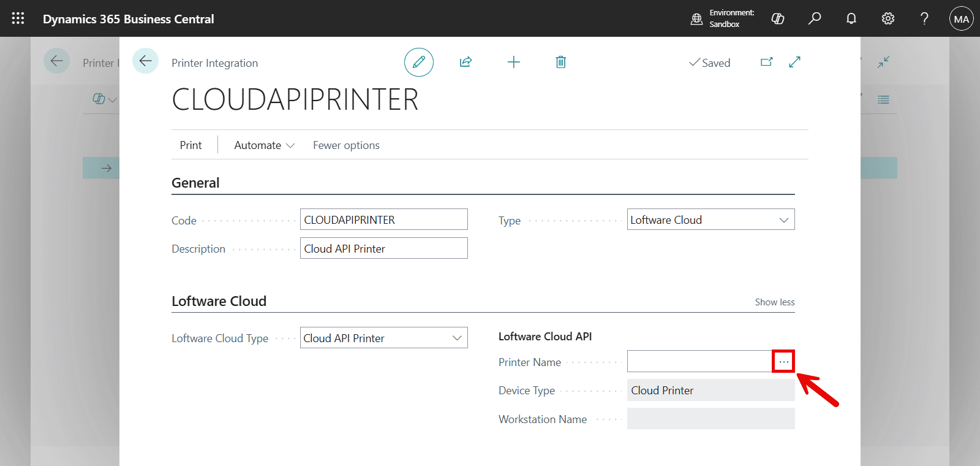
Task: Click the Code input field
Action: point(384,220)
